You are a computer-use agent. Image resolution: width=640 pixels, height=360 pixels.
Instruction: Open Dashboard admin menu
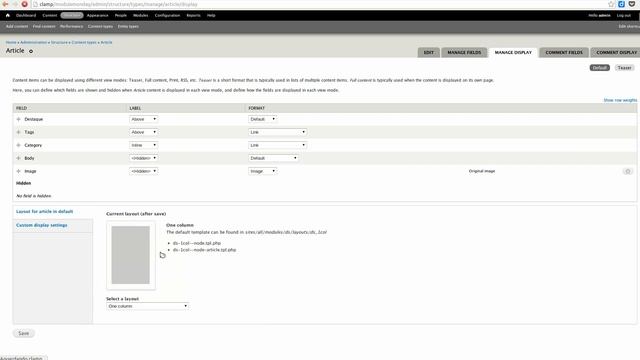[x=26, y=15]
